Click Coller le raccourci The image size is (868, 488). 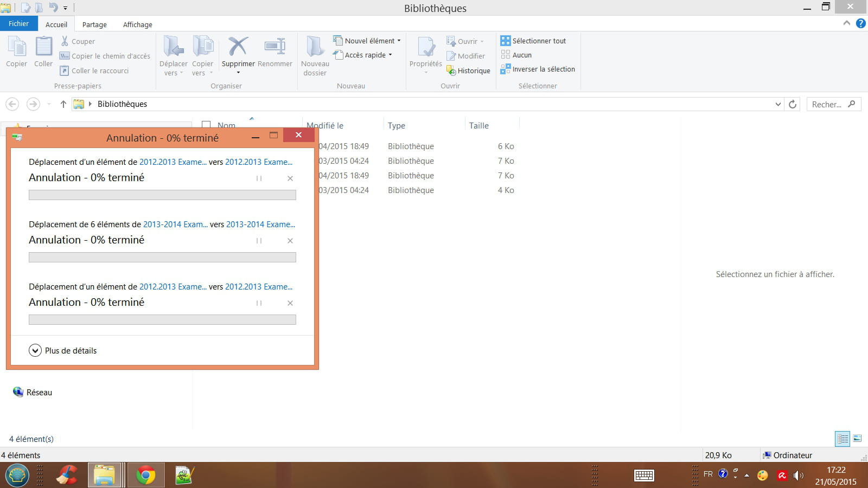(x=94, y=70)
